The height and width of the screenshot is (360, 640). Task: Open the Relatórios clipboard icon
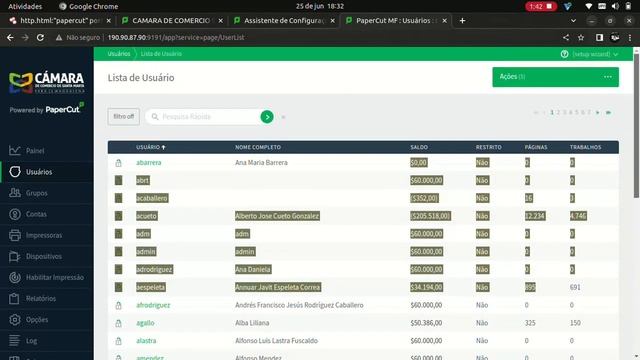click(x=15, y=298)
